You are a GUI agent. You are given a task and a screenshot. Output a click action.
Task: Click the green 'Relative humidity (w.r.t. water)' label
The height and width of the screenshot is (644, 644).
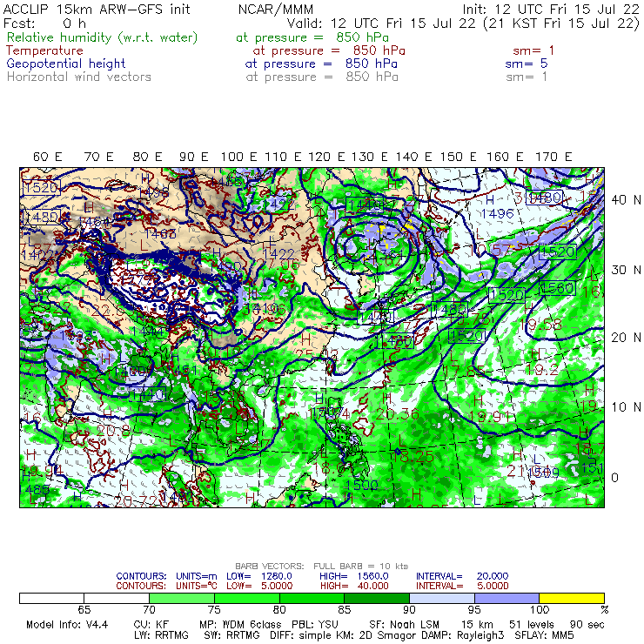click(x=103, y=37)
